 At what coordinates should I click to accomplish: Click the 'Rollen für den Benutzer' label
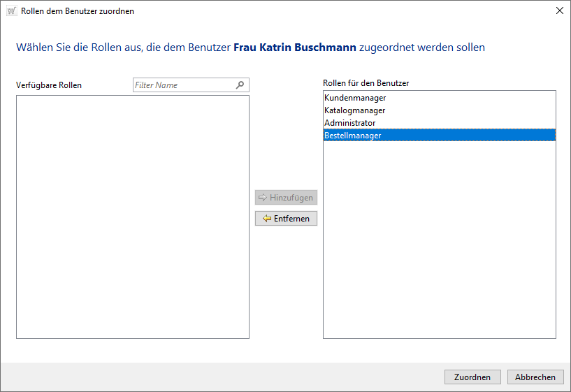366,83
